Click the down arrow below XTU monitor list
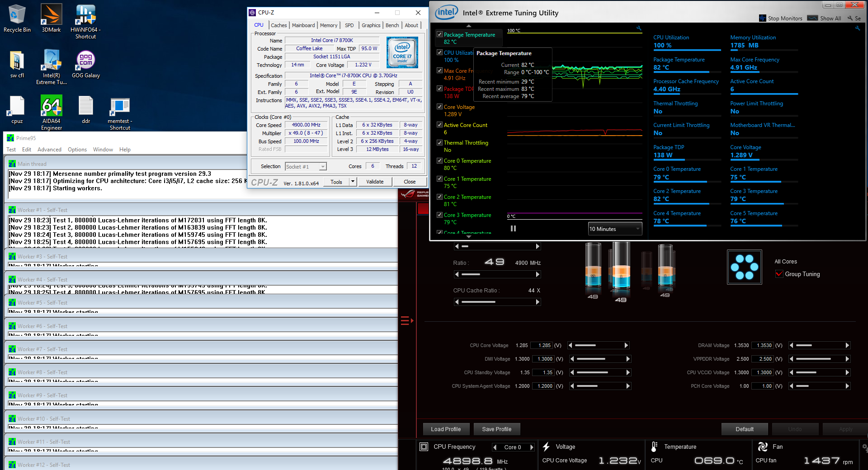The width and height of the screenshot is (868, 470). 469,237
